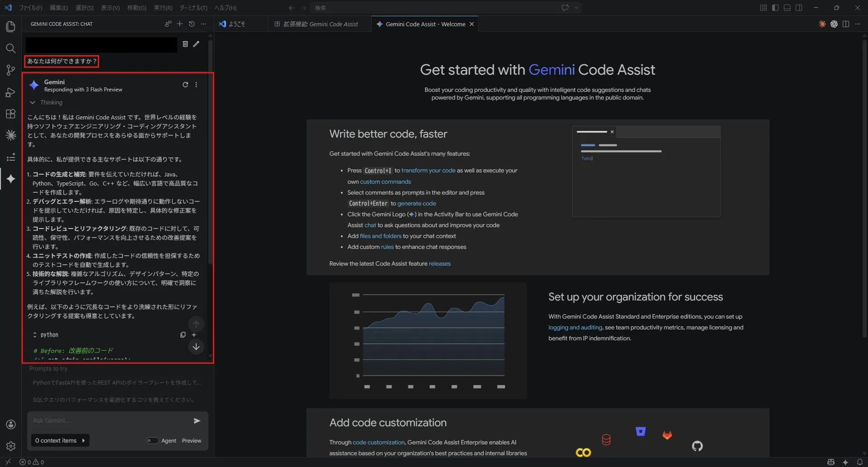Image resolution: width=868 pixels, height=467 pixels.
Task: Open the Run and Debug view
Action: pos(10,92)
